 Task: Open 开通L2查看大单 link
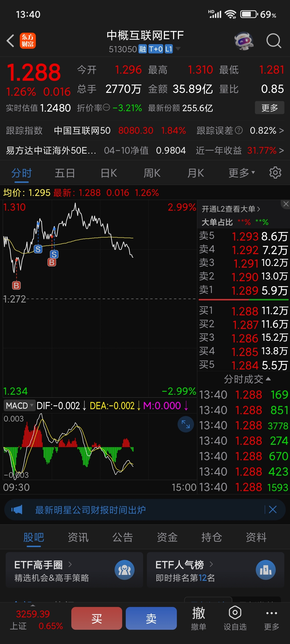click(x=231, y=209)
